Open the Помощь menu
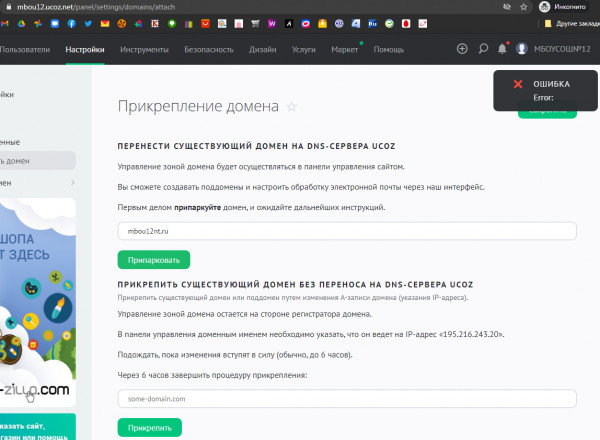600x440 pixels. tap(389, 49)
